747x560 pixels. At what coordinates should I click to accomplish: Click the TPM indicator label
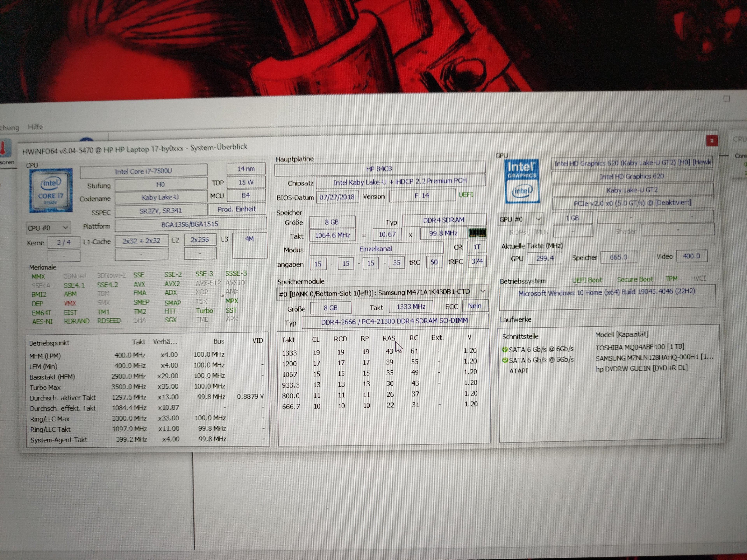click(x=671, y=278)
